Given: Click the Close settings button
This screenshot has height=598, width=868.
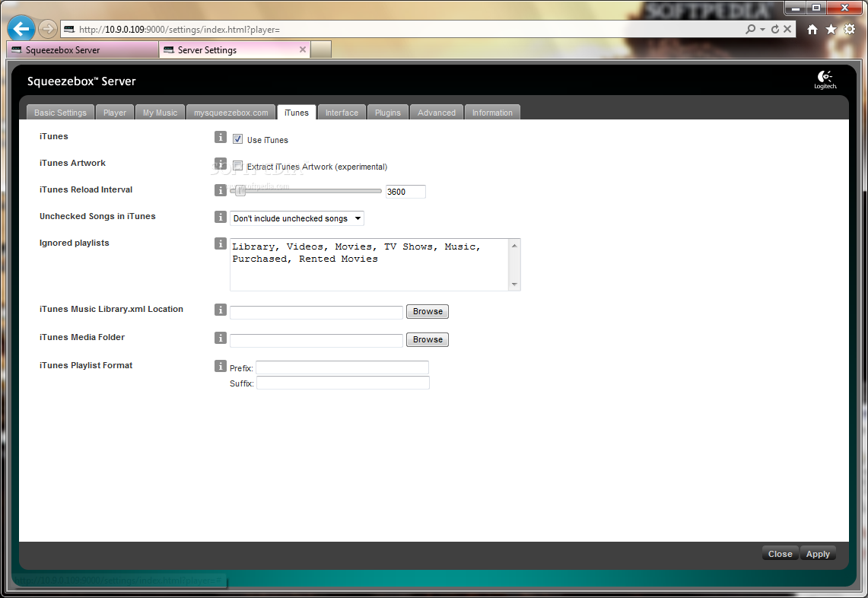Looking at the screenshot, I should (x=780, y=554).
